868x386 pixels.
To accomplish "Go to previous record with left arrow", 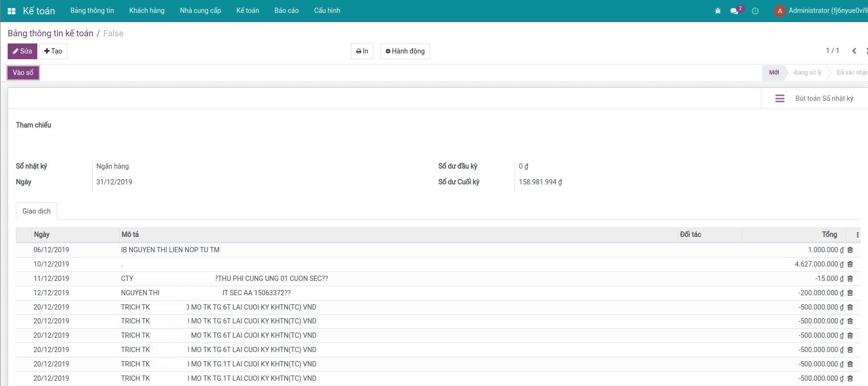I will pyautogui.click(x=854, y=51).
